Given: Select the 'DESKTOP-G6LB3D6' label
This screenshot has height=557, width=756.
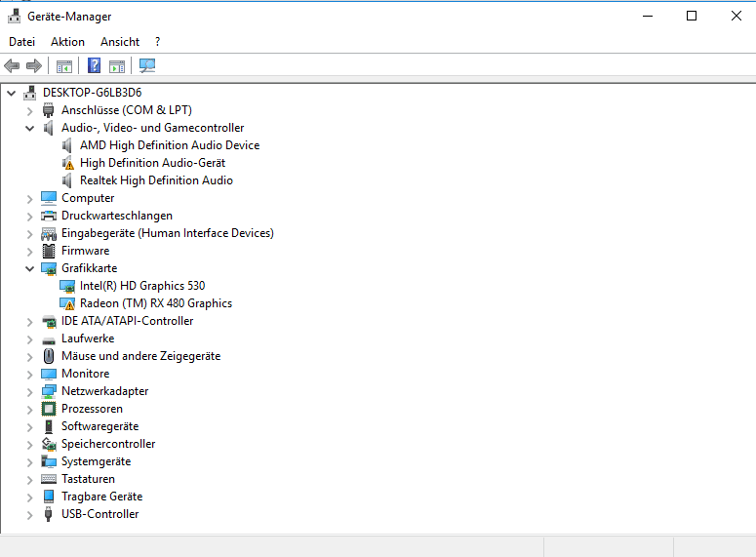Looking at the screenshot, I should click(92, 92).
